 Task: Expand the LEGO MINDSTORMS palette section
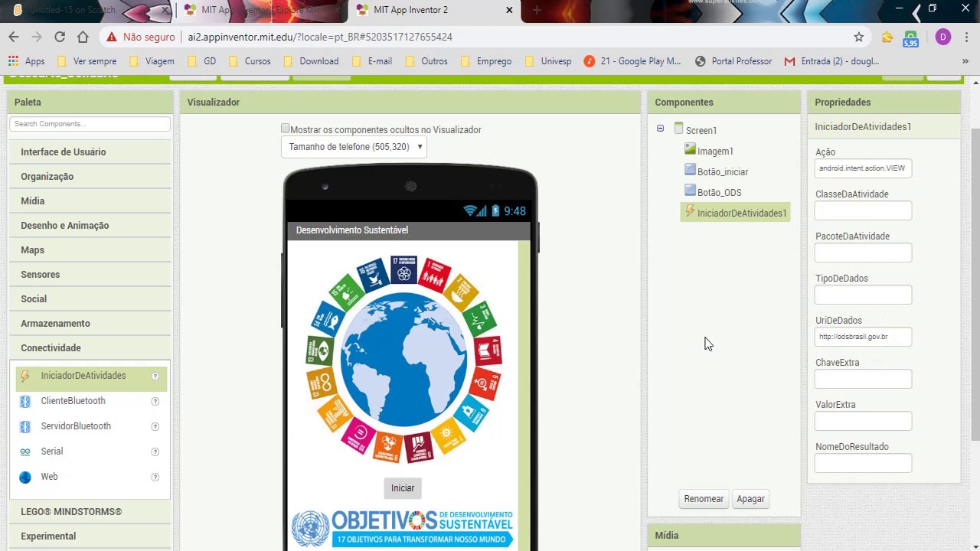pyautogui.click(x=90, y=512)
